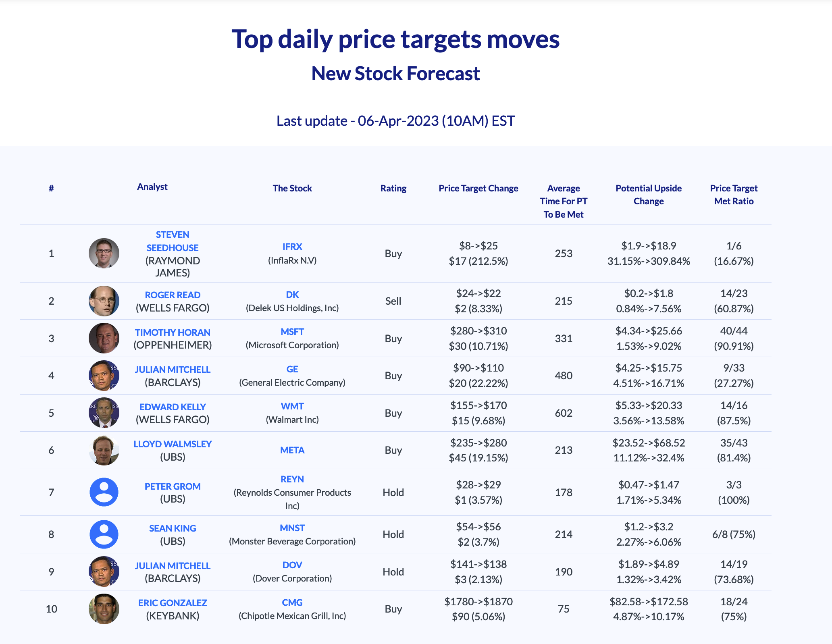This screenshot has height=644, width=832.
Task: Select the Hold rating in REYN row
Action: point(393,492)
